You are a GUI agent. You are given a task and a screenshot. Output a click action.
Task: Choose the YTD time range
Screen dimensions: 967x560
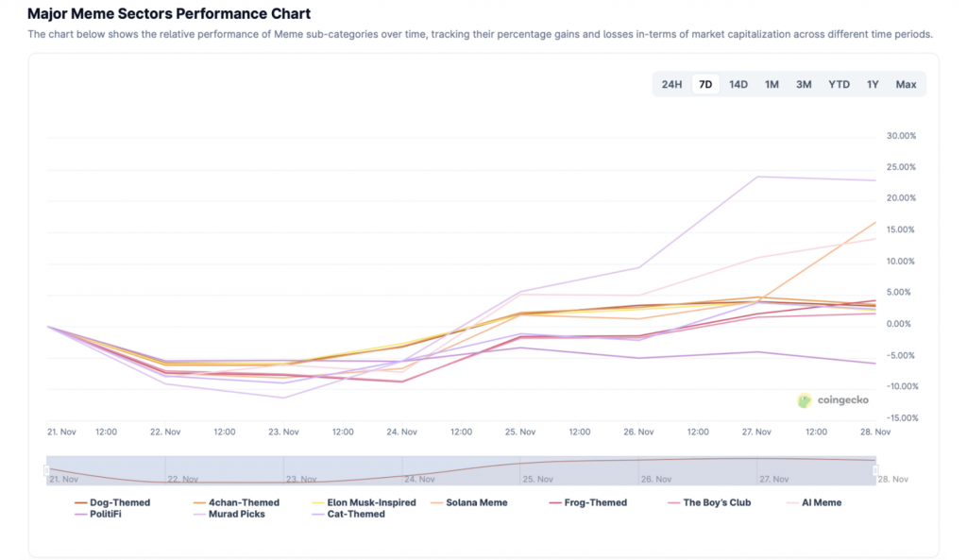pyautogui.click(x=839, y=84)
